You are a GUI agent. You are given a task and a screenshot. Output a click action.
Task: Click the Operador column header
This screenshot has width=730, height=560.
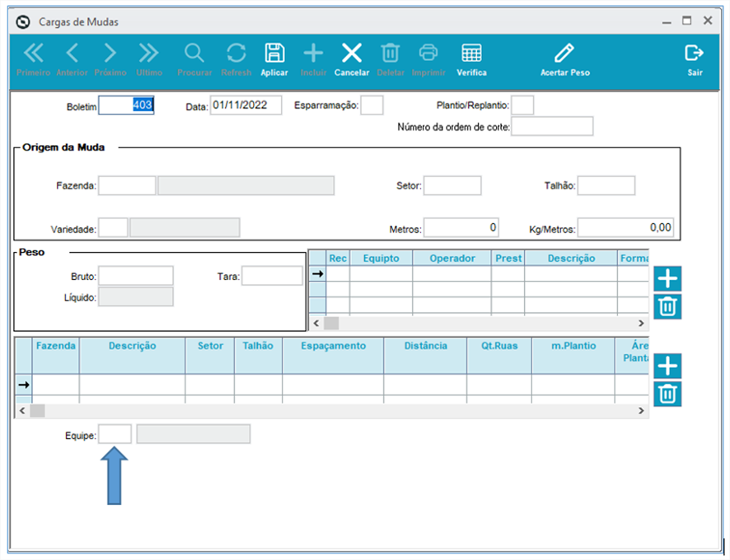[x=452, y=259]
